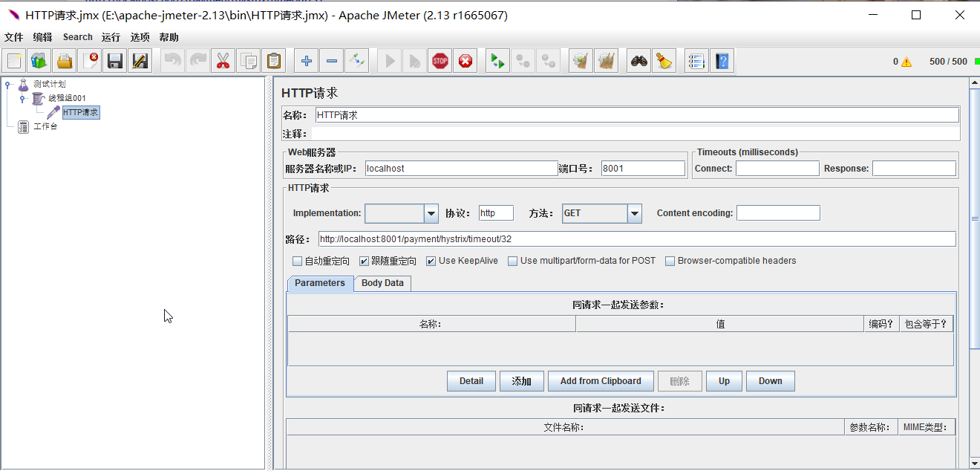
Task: Click the Reset search icon
Action: coord(664,61)
